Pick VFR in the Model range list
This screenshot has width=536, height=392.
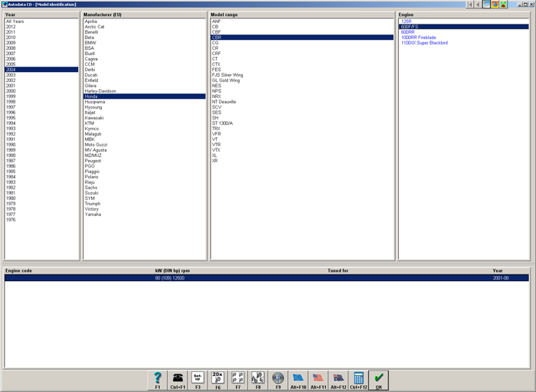pos(217,134)
